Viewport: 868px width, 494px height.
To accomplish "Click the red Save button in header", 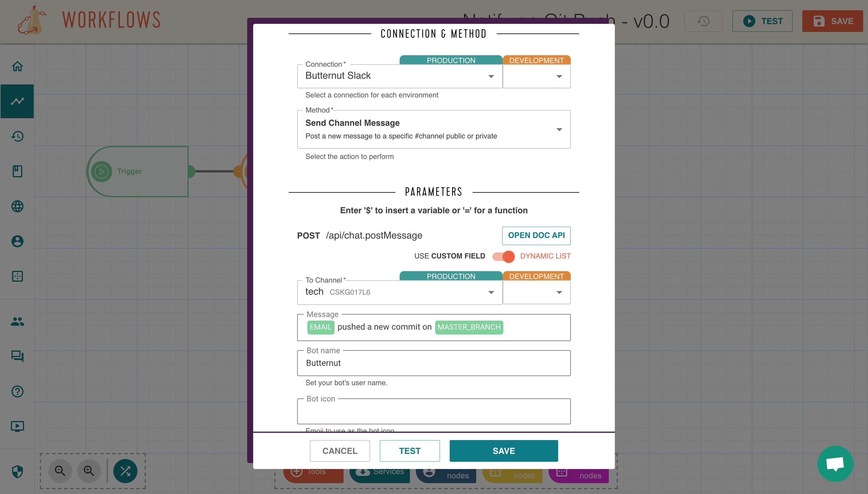I will coord(832,21).
